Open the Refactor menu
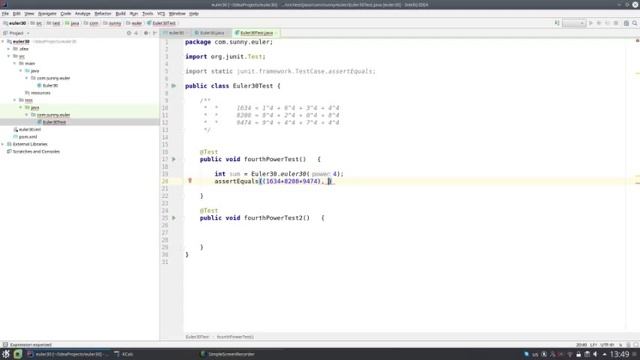 tap(103, 13)
